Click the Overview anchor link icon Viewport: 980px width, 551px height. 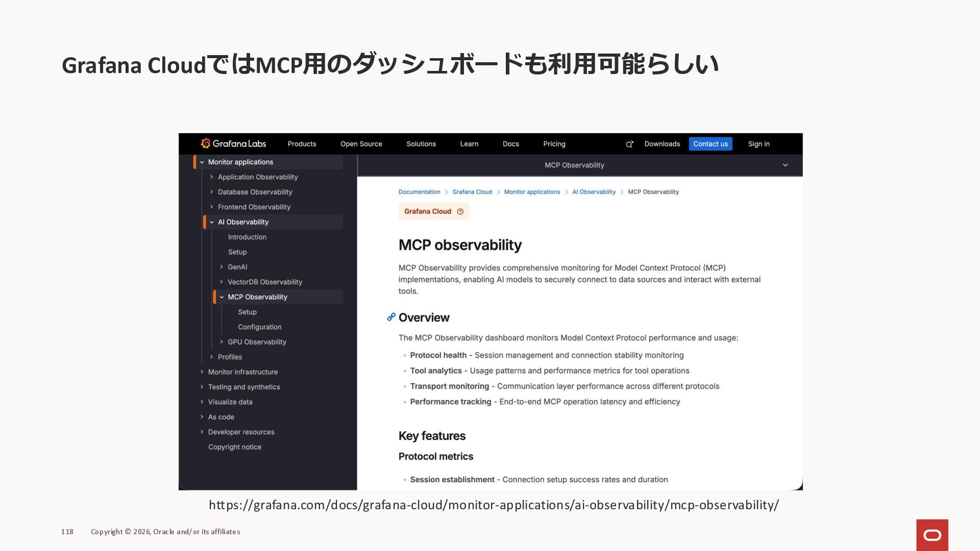click(x=391, y=317)
